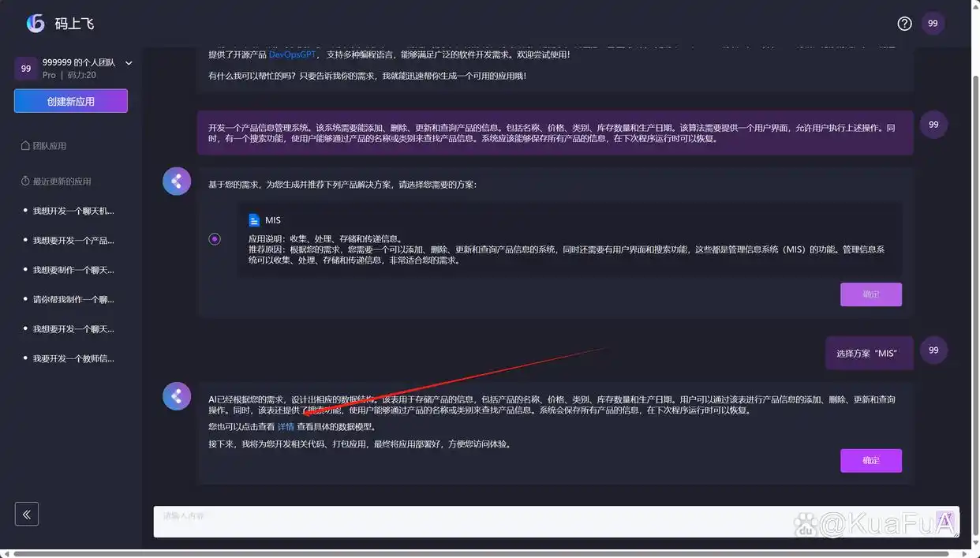Select the MIS solution radio button
This screenshot has height=558, width=980.
coord(214,238)
